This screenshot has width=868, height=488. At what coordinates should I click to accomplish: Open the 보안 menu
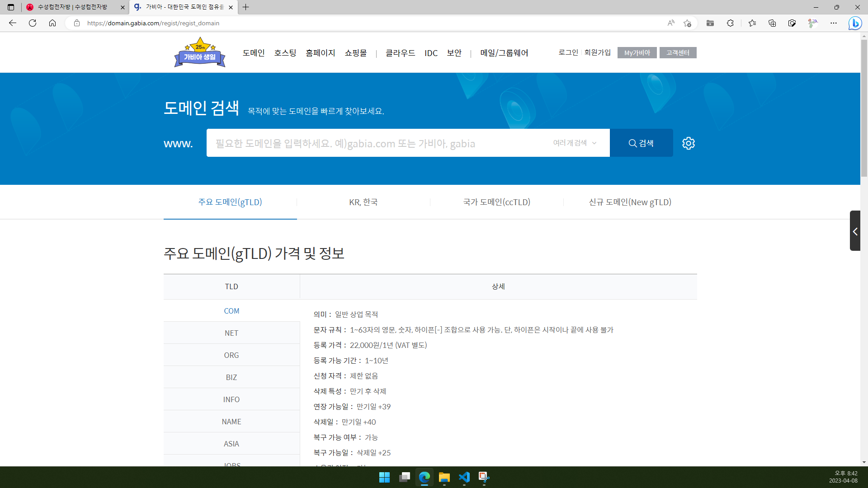(x=454, y=53)
